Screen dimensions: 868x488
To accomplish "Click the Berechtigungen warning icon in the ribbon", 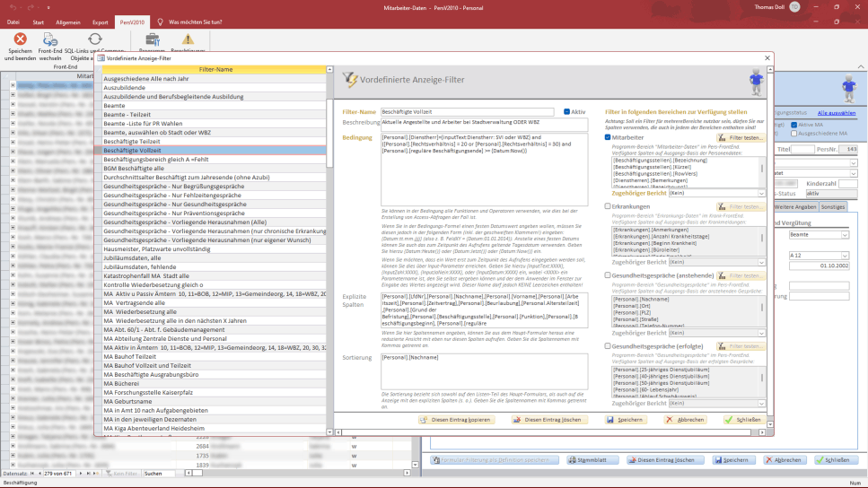I will tap(188, 40).
